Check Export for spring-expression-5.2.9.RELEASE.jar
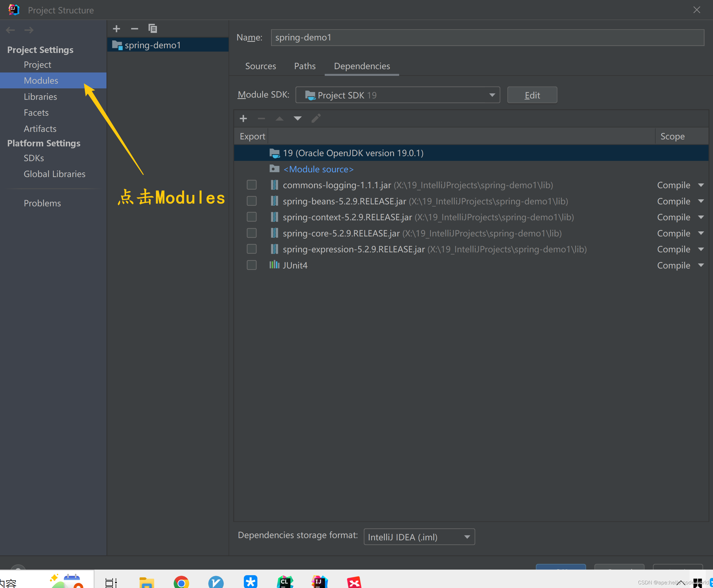 [251, 249]
